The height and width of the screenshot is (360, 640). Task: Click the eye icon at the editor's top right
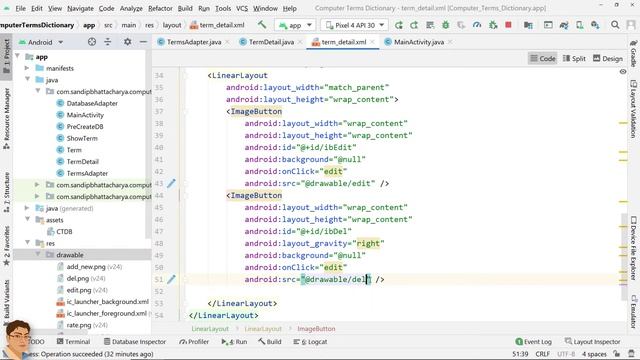[623, 72]
